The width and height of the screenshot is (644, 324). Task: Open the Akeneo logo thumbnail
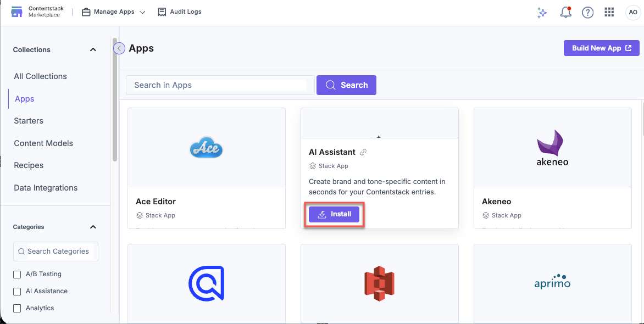(552, 147)
